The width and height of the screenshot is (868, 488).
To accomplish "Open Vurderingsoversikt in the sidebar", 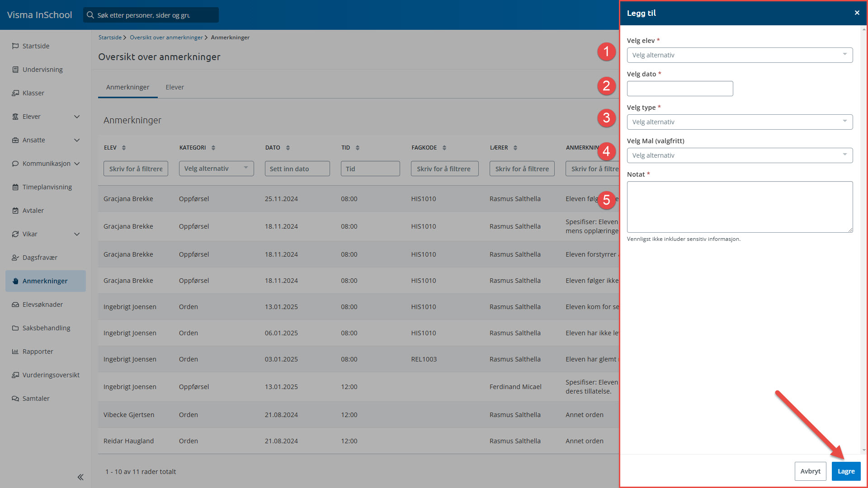I will [x=51, y=375].
